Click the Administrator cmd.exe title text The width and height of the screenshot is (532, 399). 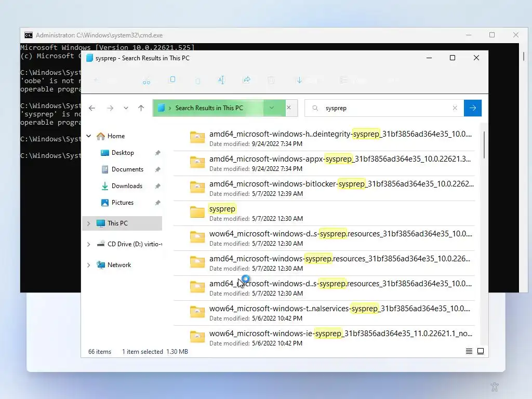point(99,35)
